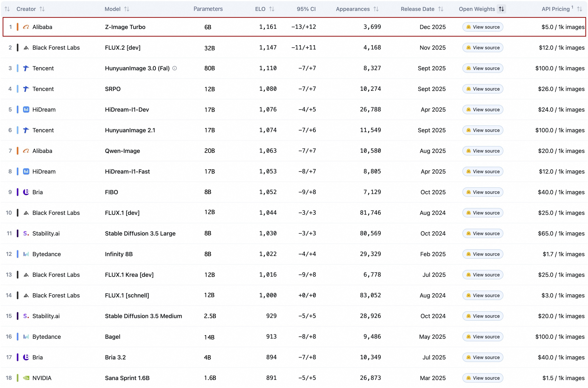Click release date Dec 2025
Screen dimensions: 588x388
tap(432, 27)
